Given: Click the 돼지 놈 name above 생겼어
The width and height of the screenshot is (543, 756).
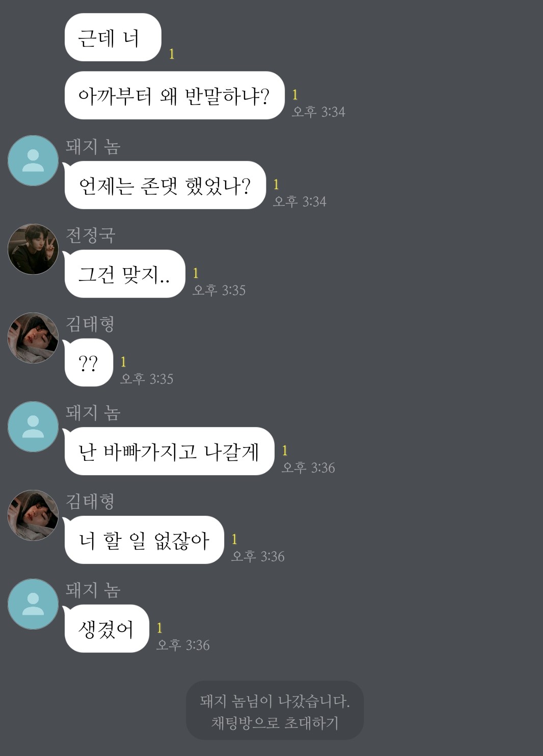Looking at the screenshot, I should coord(93,590).
